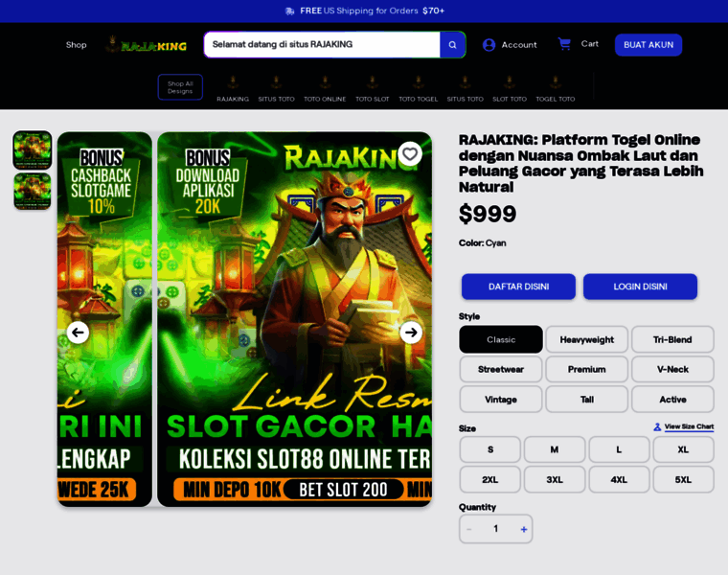Go to previous image with left arrow
This screenshot has height=575, width=728.
[78, 333]
